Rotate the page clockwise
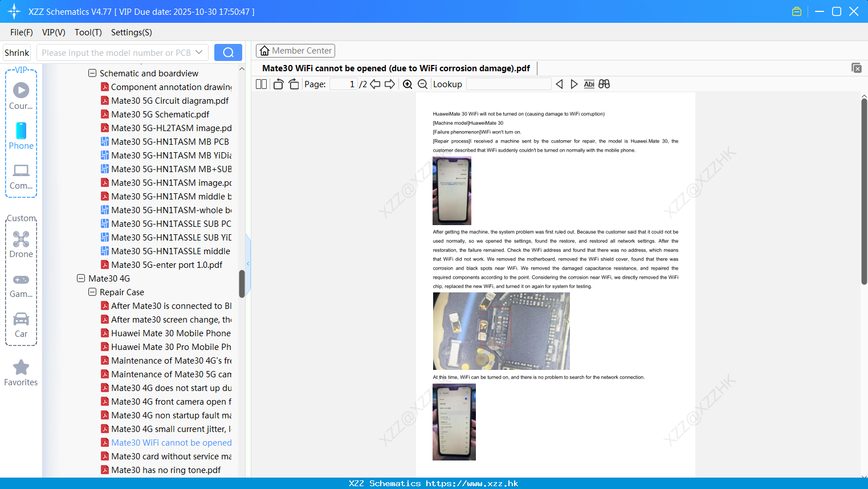 (x=294, y=84)
